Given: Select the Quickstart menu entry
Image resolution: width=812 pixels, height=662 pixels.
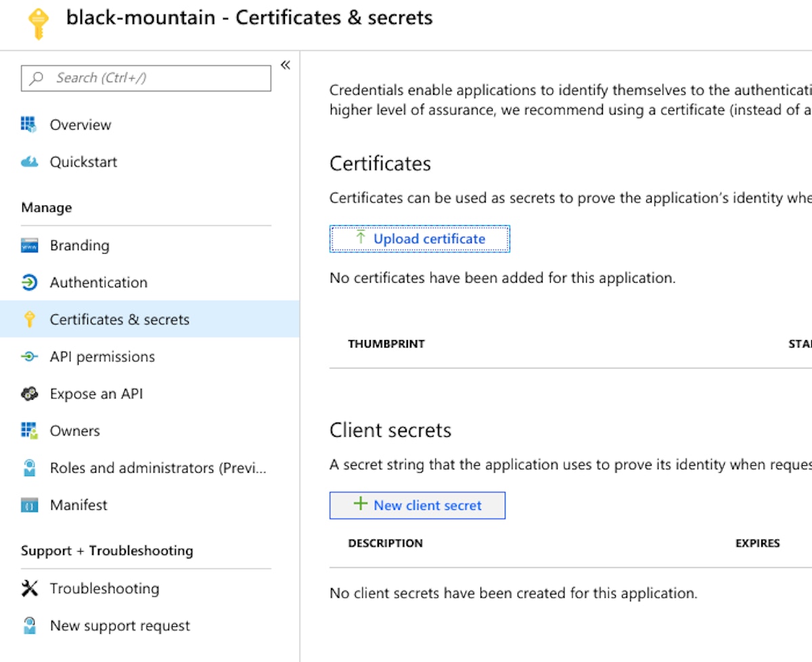Looking at the screenshot, I should click(x=83, y=162).
